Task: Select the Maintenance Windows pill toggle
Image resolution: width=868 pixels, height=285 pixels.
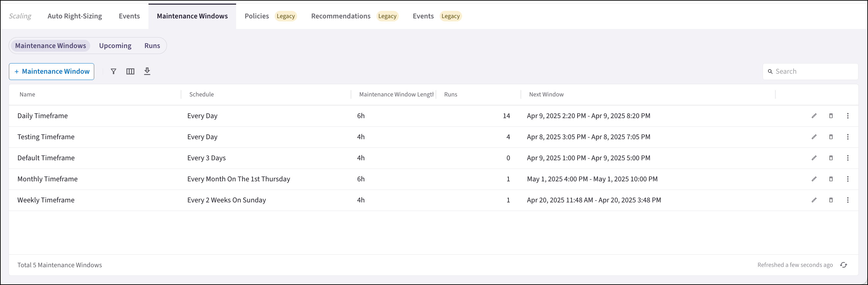Action: [50, 46]
